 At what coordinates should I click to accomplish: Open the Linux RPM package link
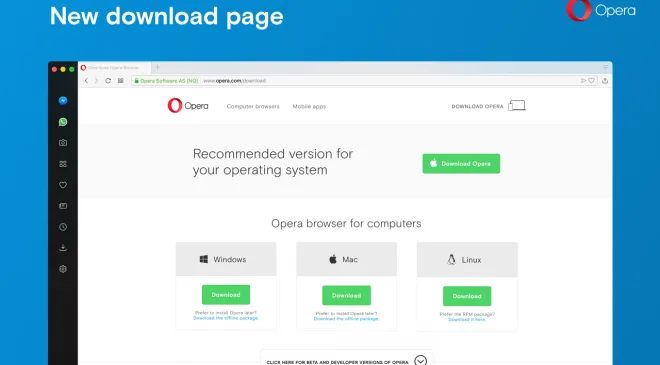click(x=467, y=320)
